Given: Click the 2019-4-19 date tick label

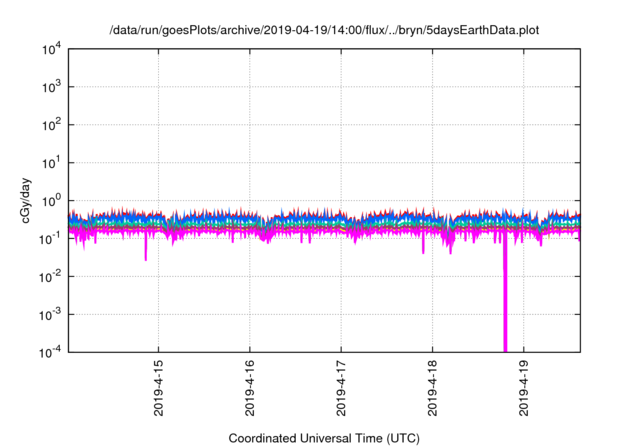Looking at the screenshot, I should [x=524, y=388].
